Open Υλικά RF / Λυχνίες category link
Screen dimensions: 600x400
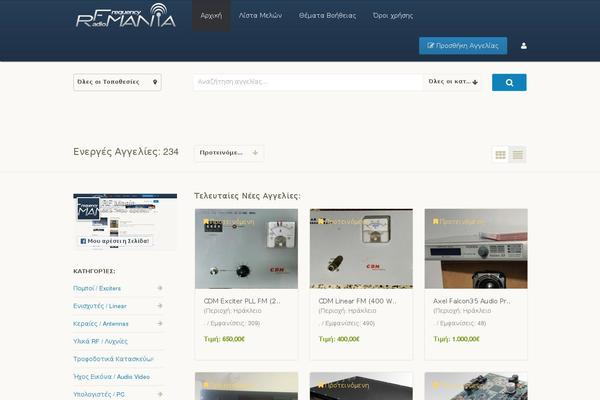pyautogui.click(x=100, y=341)
